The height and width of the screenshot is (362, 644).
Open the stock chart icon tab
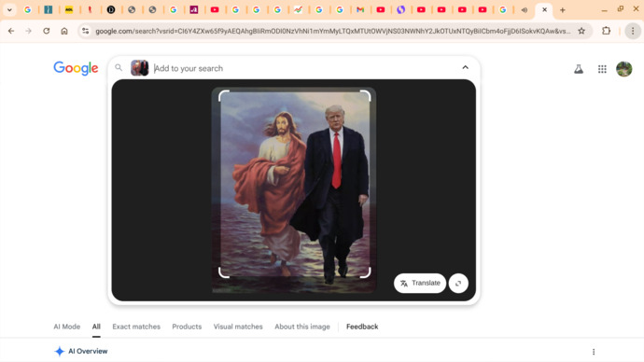(x=298, y=10)
